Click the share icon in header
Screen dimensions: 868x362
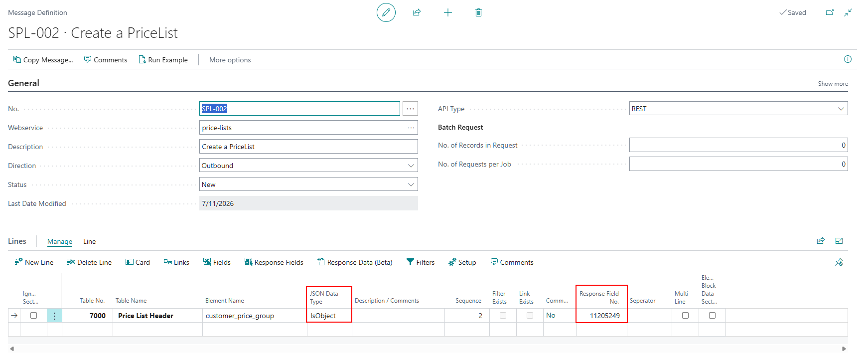coord(417,12)
